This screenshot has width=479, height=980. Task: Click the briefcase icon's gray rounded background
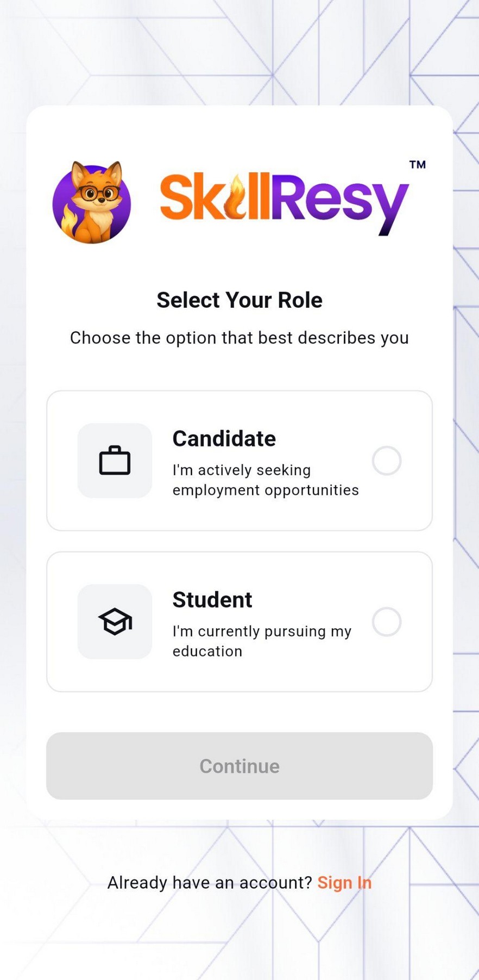click(x=115, y=460)
